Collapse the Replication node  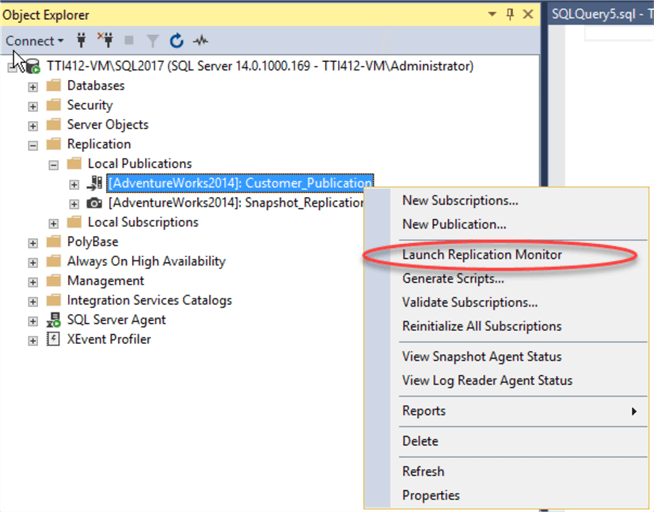[x=33, y=146]
